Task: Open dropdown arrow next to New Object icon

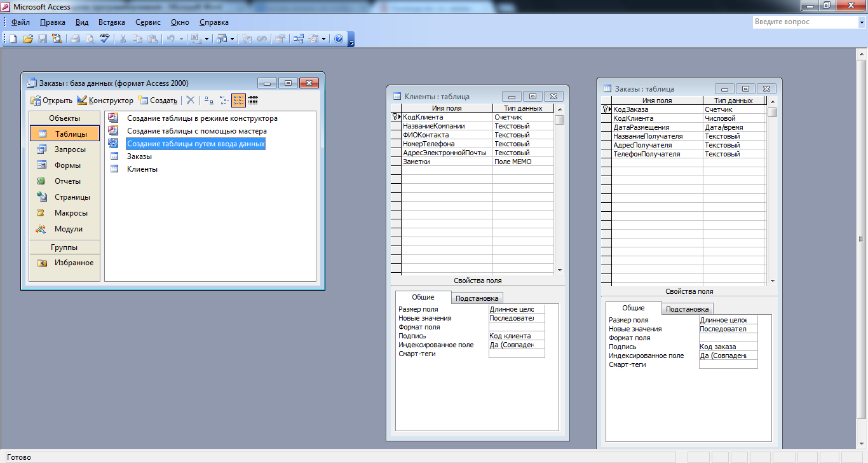Action: tap(323, 39)
